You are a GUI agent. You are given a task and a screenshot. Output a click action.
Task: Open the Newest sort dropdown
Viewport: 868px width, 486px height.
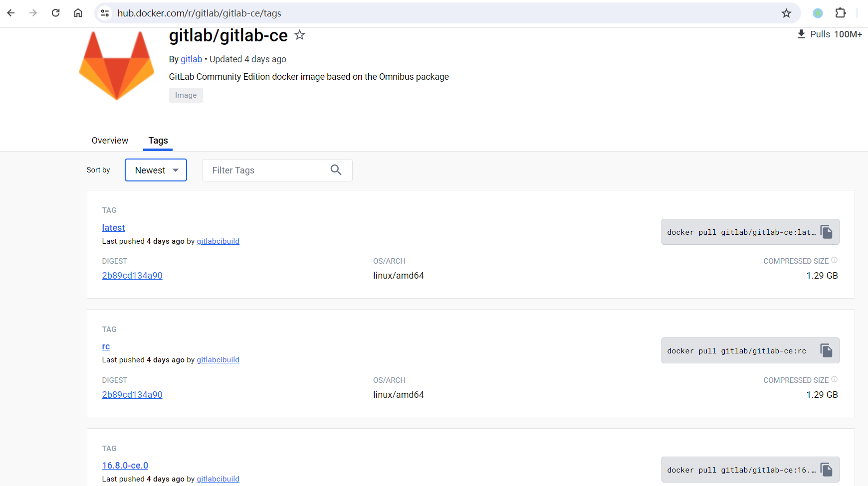tap(156, 170)
